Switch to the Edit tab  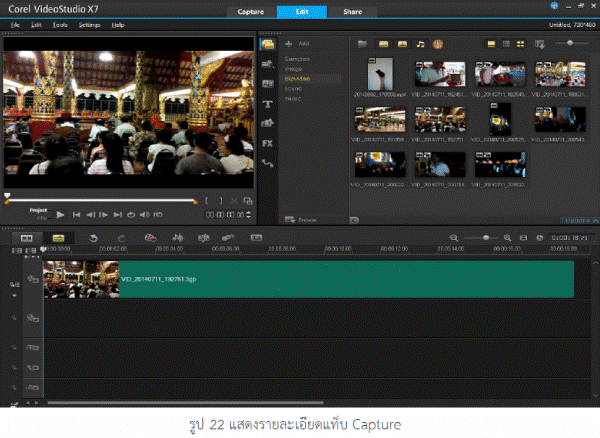(302, 12)
